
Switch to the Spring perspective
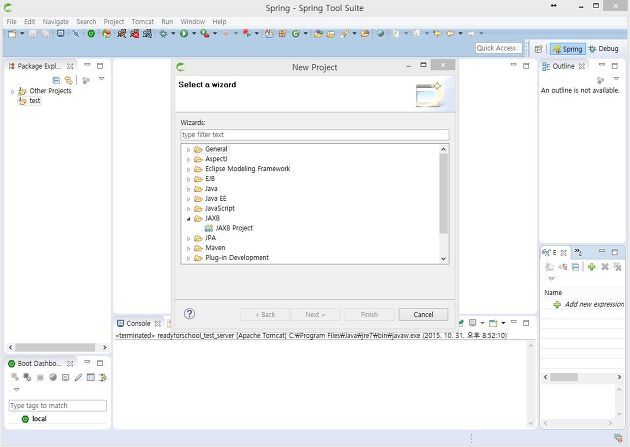[x=568, y=49]
